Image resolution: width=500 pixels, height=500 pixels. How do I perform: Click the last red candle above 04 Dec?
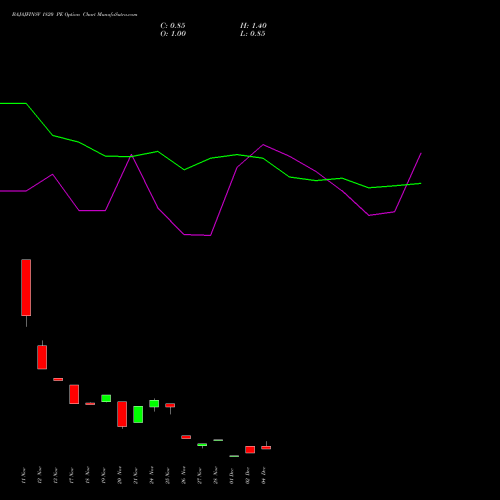[x=266, y=448]
